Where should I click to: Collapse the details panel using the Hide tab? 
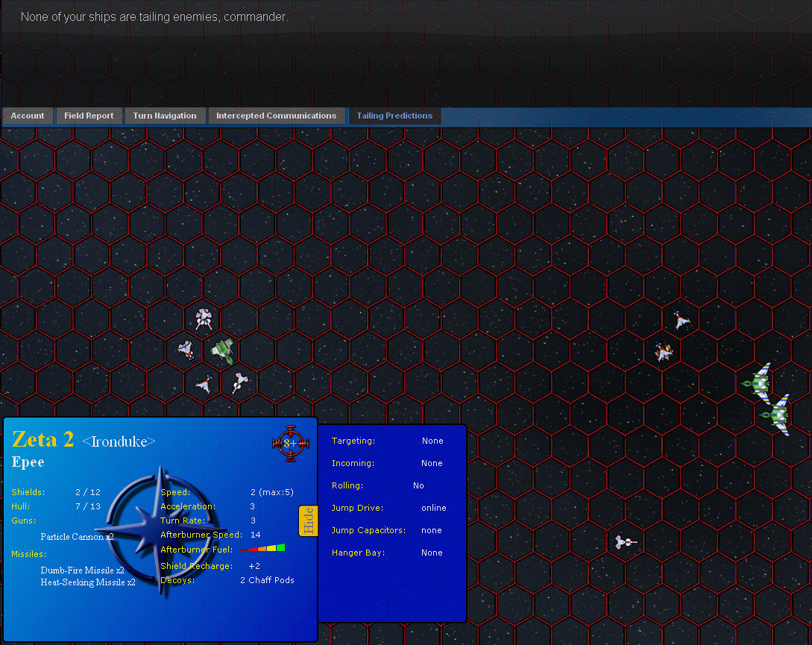click(308, 520)
